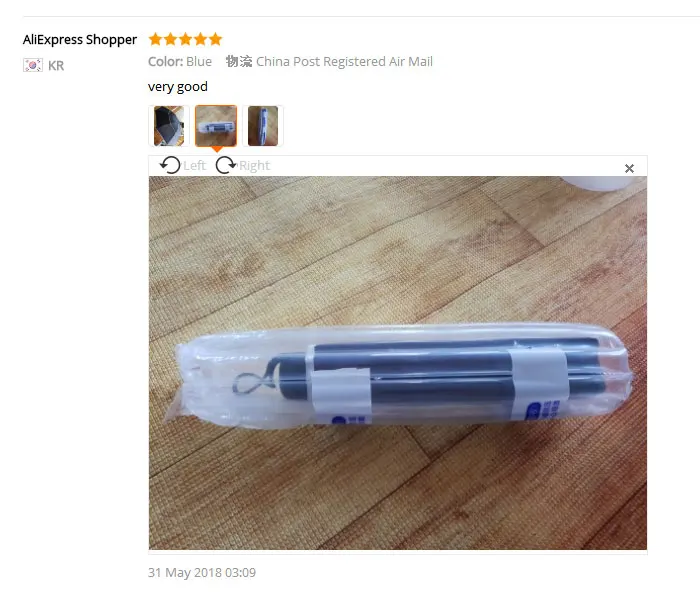The width and height of the screenshot is (700, 600).
Task: Click the Color: Blue label
Action: [180, 62]
